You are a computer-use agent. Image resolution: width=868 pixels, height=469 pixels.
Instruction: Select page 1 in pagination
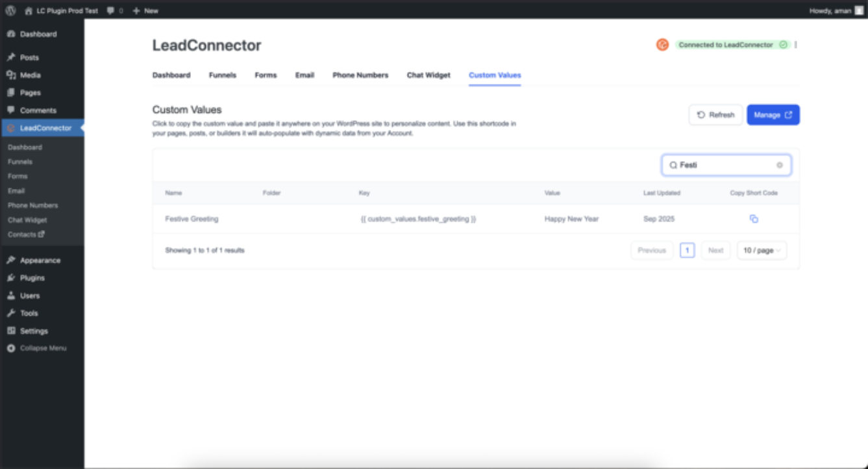687,250
